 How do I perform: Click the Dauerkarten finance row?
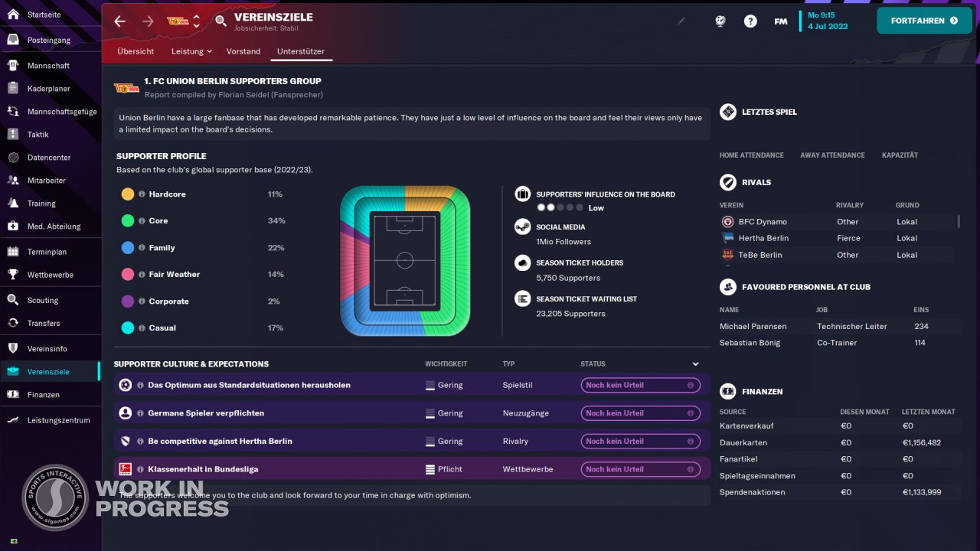[840, 442]
